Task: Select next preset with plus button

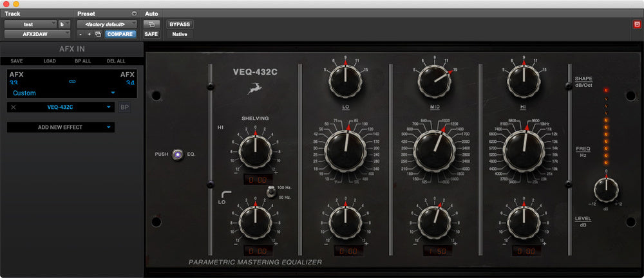Action: coord(89,34)
